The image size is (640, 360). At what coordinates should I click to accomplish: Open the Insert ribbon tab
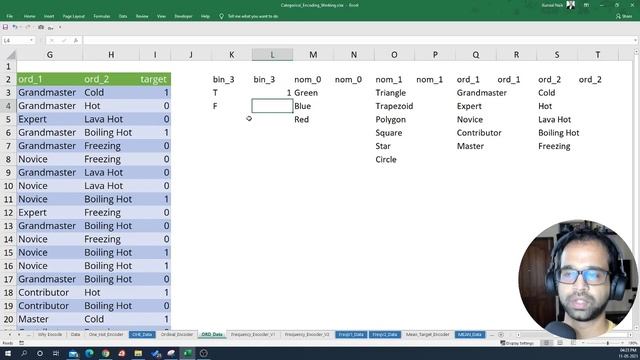[x=49, y=16]
